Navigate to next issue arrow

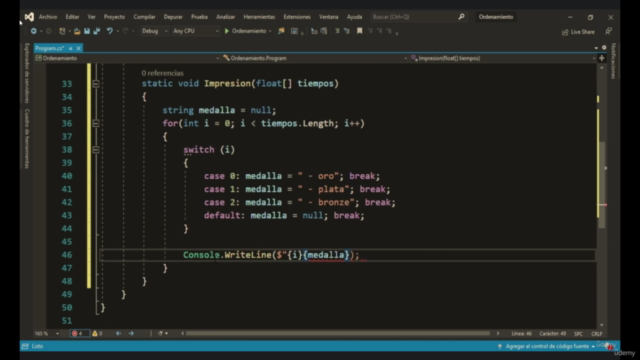click(x=131, y=333)
